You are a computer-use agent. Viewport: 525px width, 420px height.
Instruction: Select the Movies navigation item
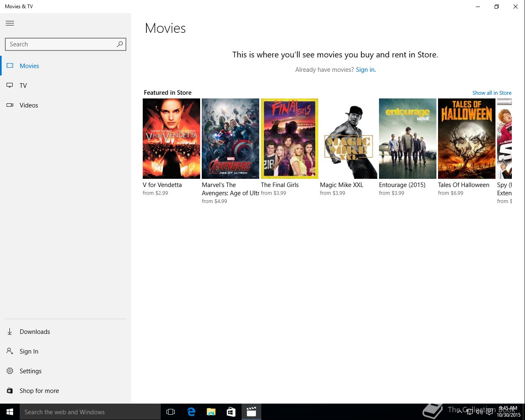coord(66,66)
